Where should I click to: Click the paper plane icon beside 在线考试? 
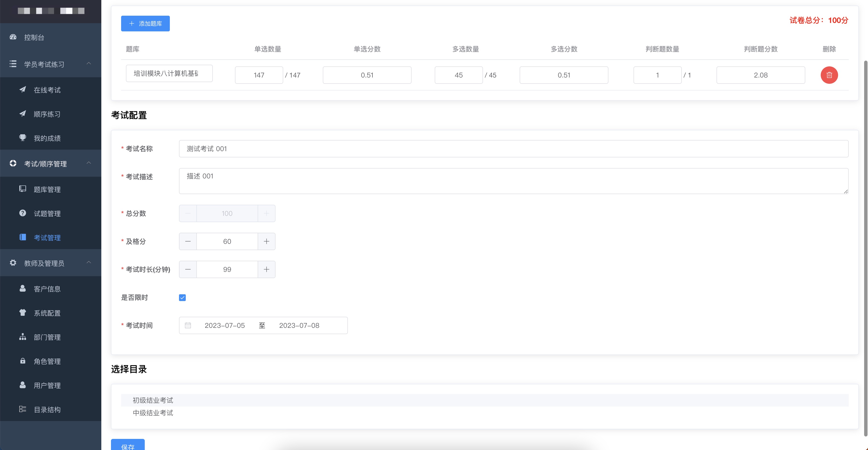23,89
